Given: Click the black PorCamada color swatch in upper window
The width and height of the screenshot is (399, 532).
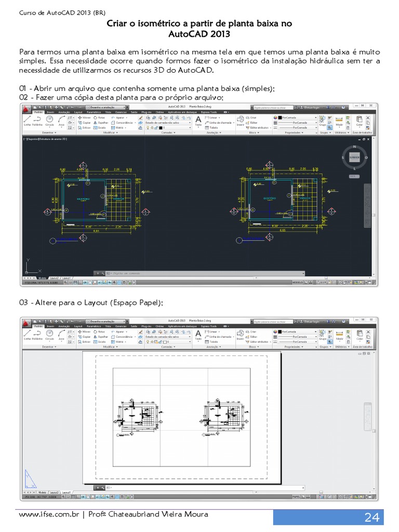Looking at the screenshot, I should tap(280, 118).
